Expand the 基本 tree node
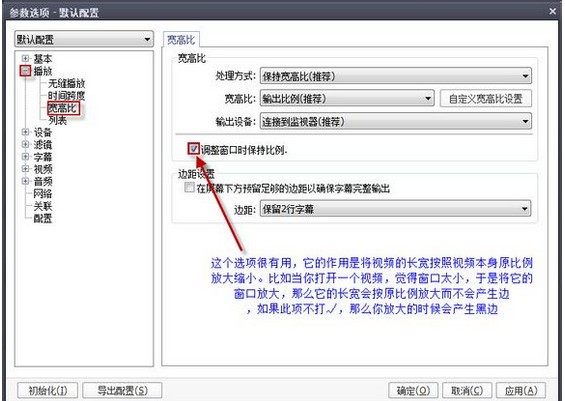This screenshot has width=565, height=401. point(25,58)
